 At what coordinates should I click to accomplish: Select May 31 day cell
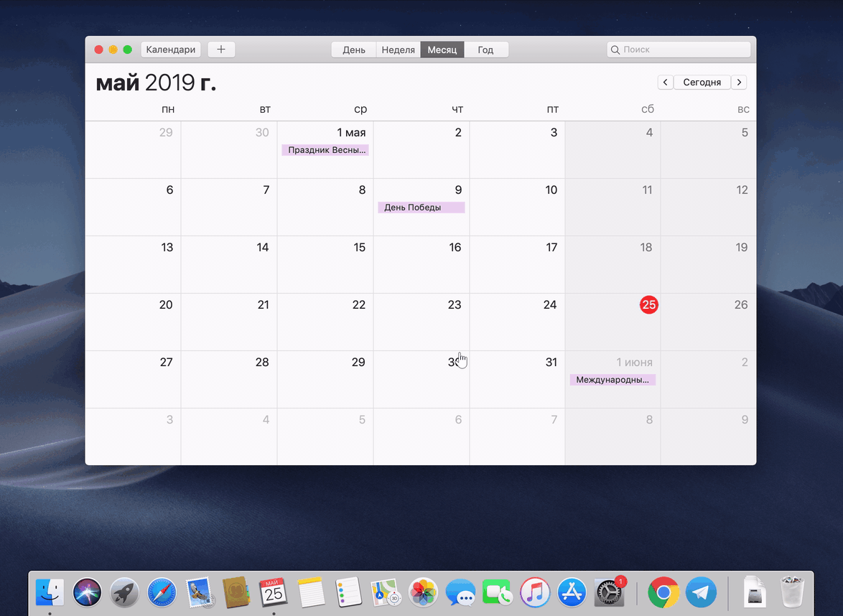517,380
